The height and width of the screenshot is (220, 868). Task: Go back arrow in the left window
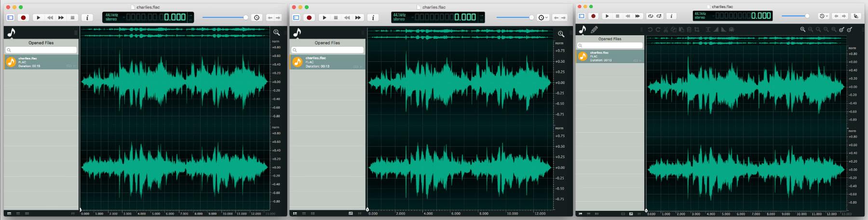point(270,17)
